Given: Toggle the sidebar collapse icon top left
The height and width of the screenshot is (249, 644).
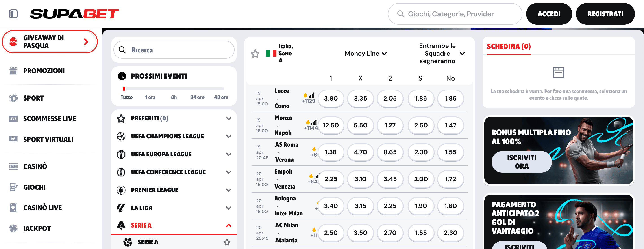Looking at the screenshot, I should pyautogui.click(x=14, y=14).
